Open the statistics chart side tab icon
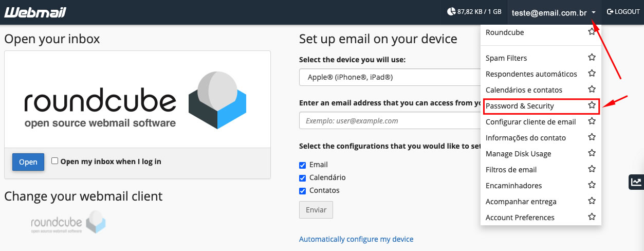 636,182
